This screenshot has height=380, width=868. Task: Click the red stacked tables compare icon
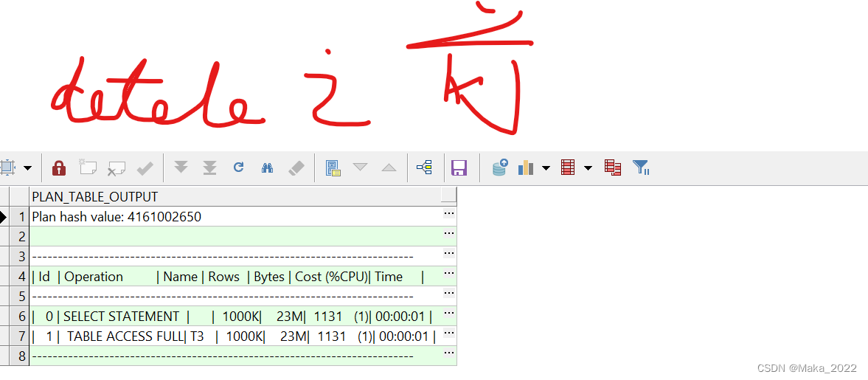[x=612, y=167]
